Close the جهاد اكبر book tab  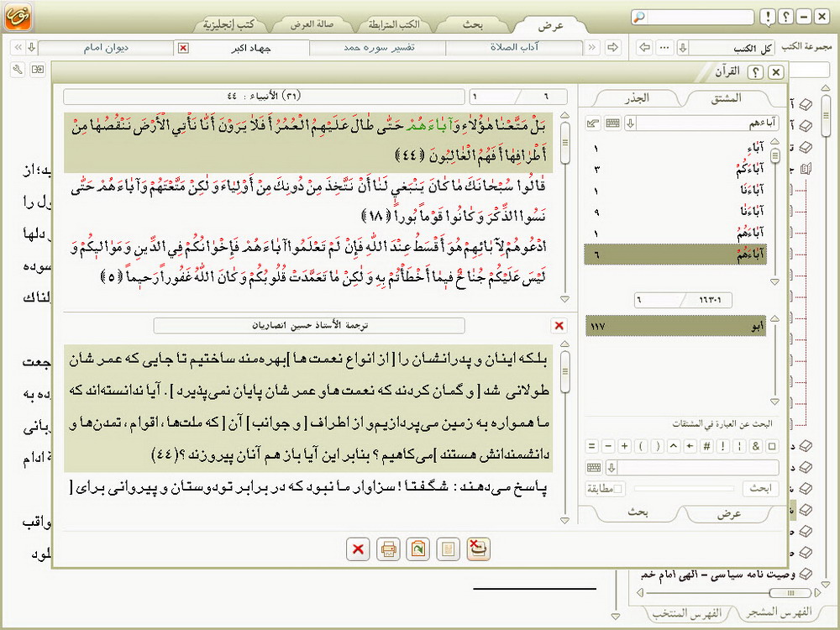click(x=183, y=48)
